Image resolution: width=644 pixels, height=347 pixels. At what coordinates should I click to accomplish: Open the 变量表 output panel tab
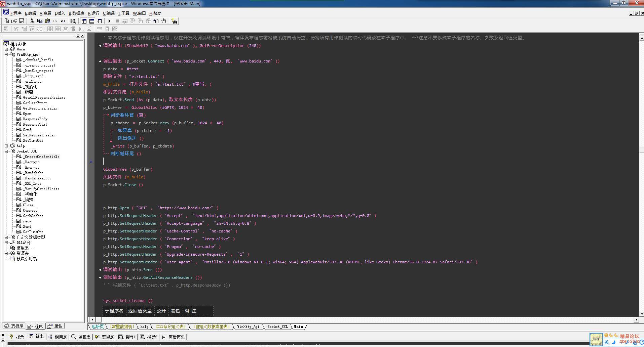[x=105, y=337]
